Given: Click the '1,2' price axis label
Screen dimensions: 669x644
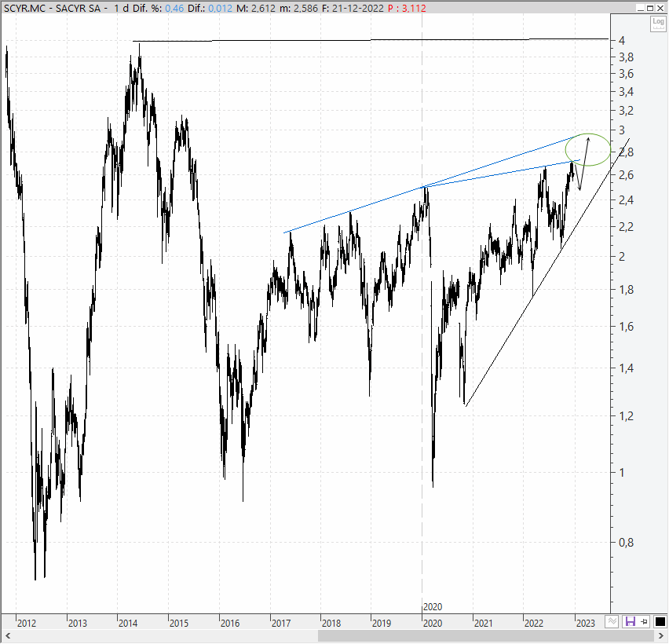Looking at the screenshot, I should click(x=626, y=416).
